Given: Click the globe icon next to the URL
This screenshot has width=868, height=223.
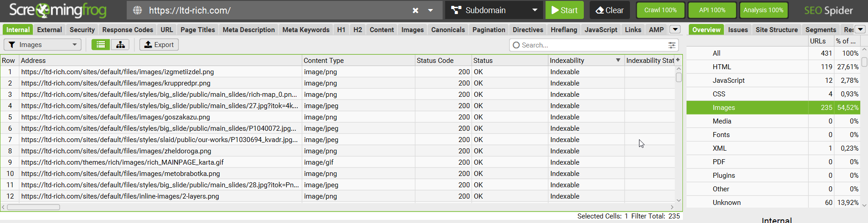Looking at the screenshot, I should point(138,10).
